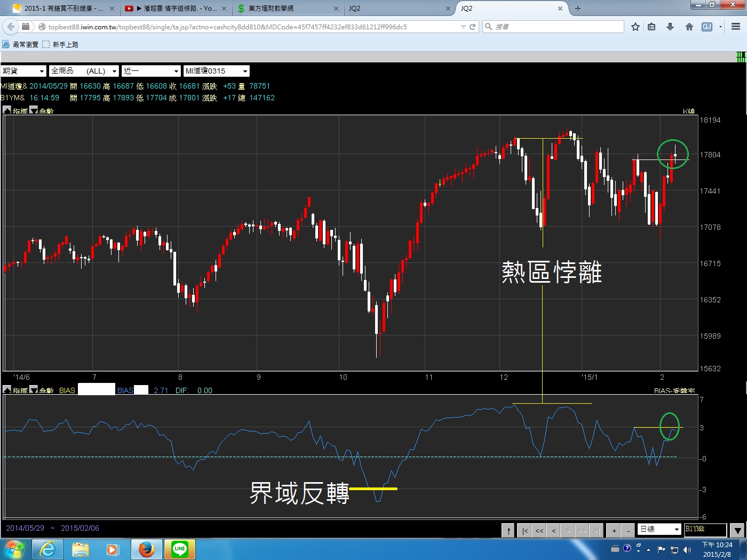Switch to the YouTube 潘越雲 tab

pos(176,9)
